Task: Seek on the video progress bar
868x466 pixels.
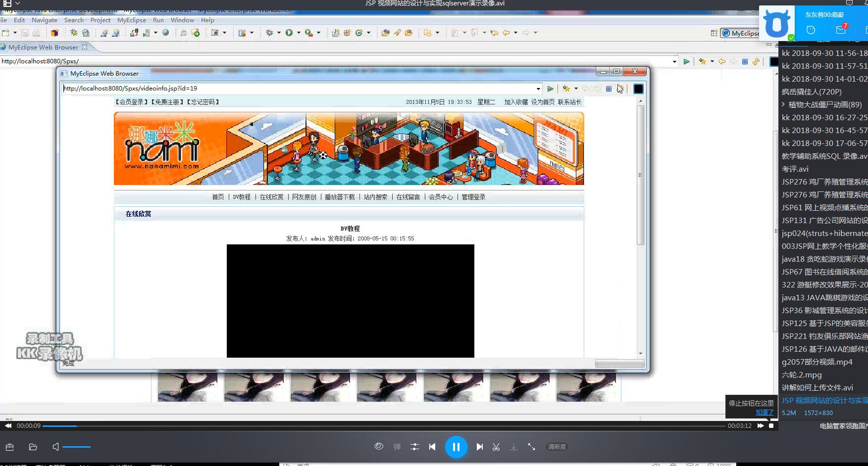Action: (x=384, y=425)
